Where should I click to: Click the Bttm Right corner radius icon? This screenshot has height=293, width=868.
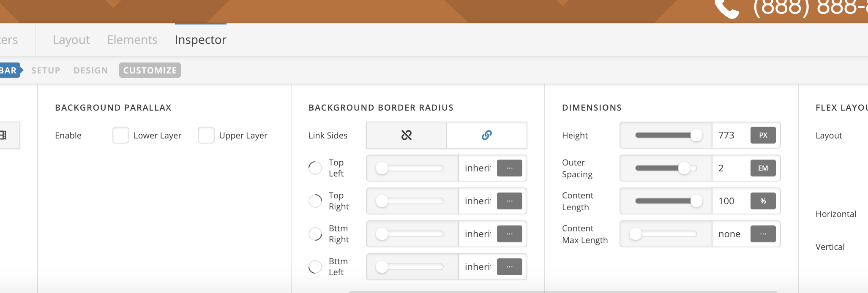[315, 234]
